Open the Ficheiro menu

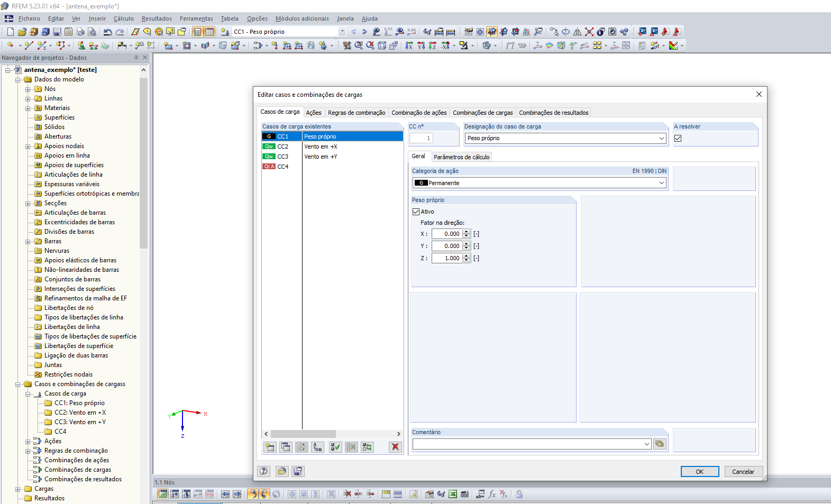(29, 19)
